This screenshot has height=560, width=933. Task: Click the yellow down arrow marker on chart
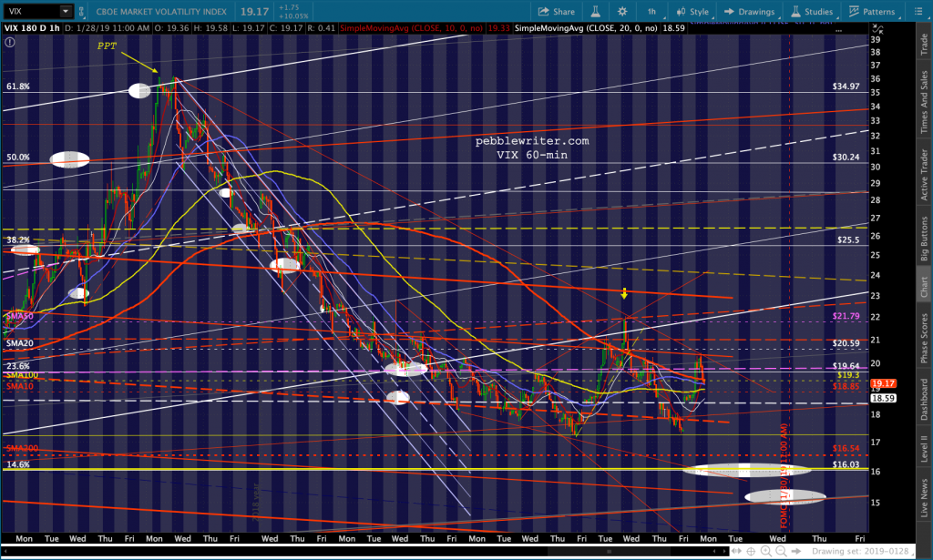[624, 294]
